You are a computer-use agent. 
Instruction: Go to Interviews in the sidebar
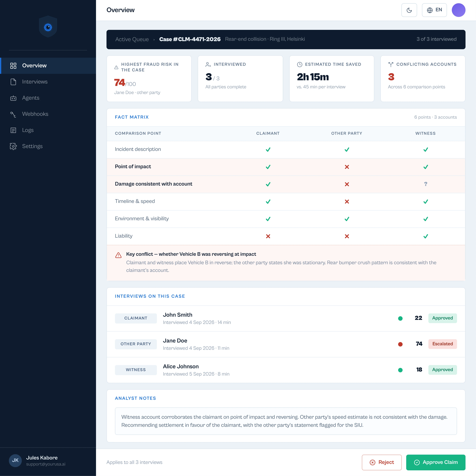tap(48, 82)
